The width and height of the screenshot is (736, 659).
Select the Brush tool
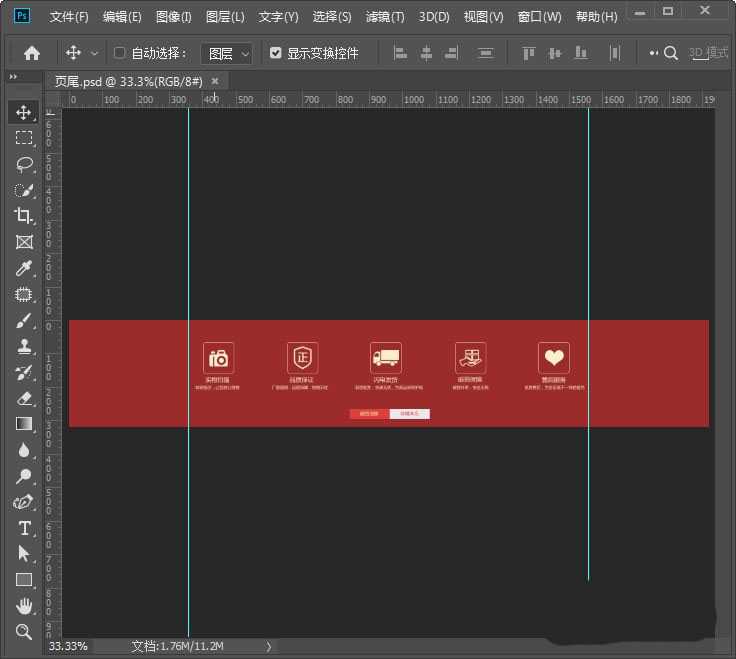click(24, 321)
